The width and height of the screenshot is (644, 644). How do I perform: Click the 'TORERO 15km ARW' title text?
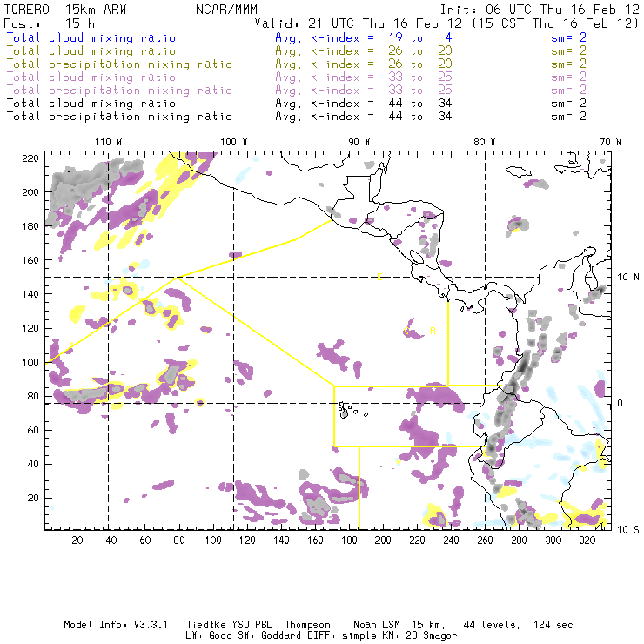click(65, 9)
